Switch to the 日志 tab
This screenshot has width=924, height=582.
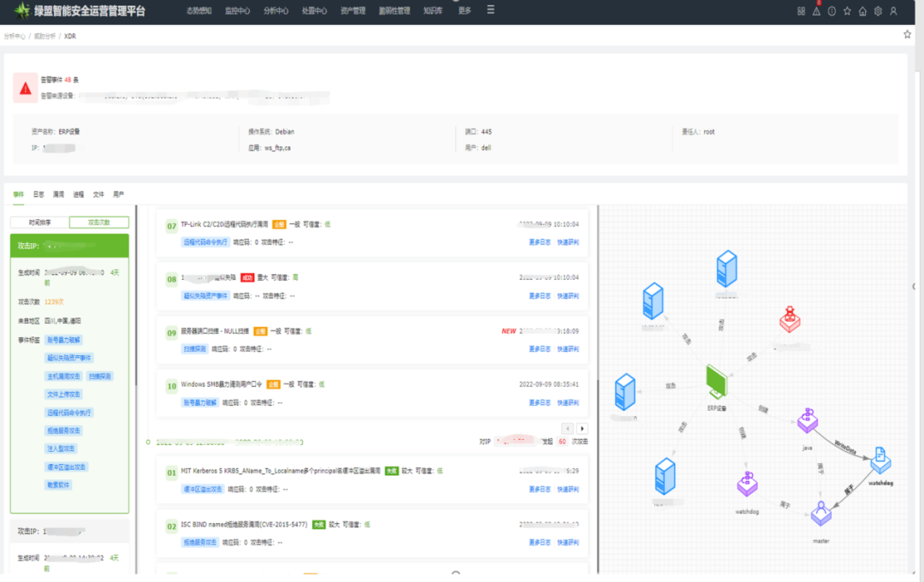(x=38, y=195)
